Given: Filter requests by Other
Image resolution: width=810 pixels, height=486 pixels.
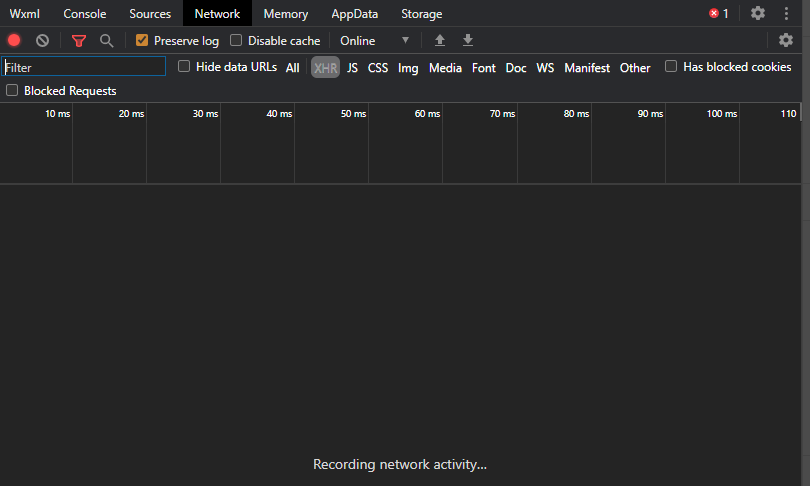Looking at the screenshot, I should coord(635,68).
